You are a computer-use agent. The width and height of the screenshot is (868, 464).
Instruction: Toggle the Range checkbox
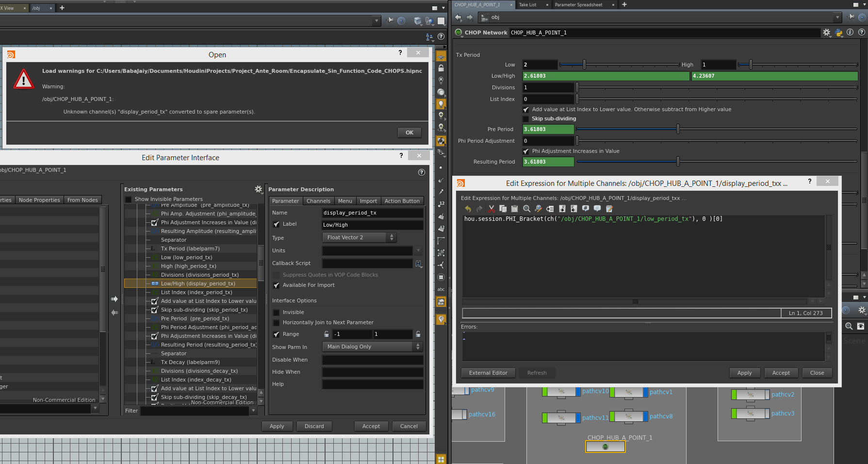(276, 334)
